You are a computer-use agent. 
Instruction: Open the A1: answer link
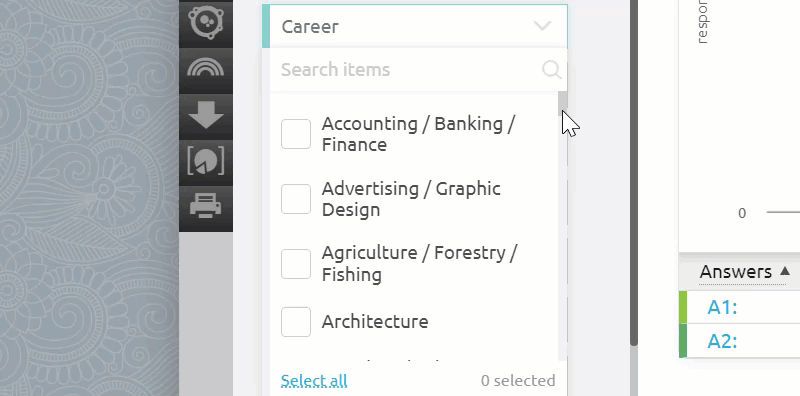point(722,308)
